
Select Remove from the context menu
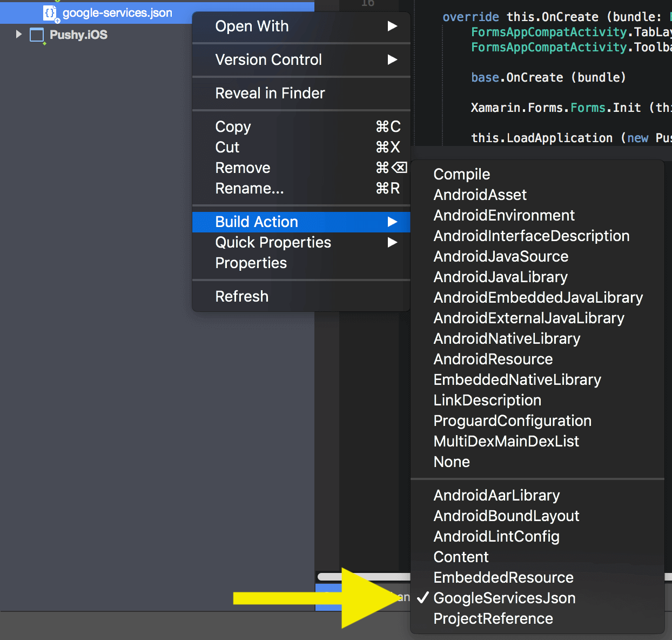pos(243,168)
